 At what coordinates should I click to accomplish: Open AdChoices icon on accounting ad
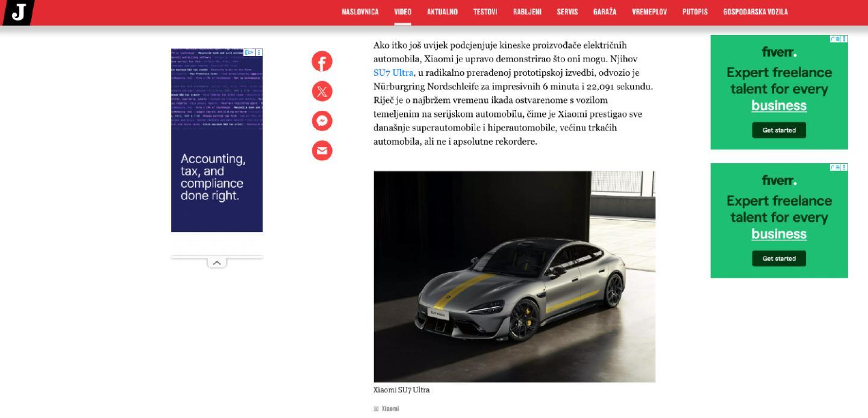pyautogui.click(x=249, y=52)
